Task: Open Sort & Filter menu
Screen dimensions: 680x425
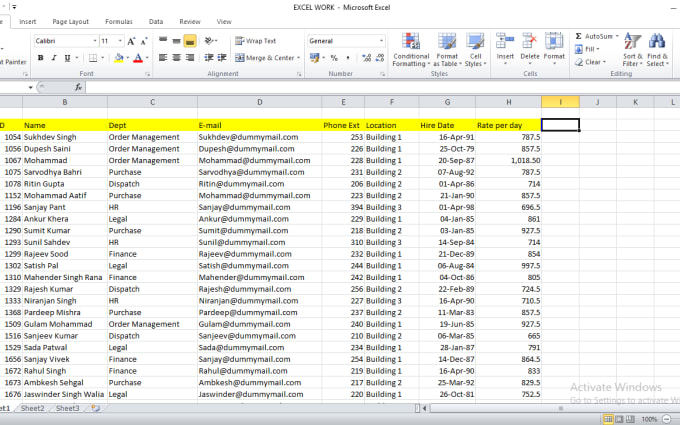Action: coord(632,50)
